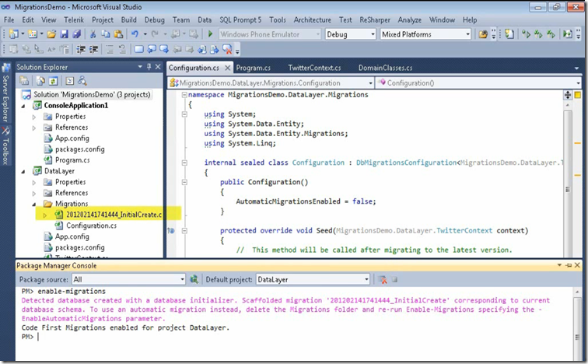588x364 pixels.
Task: Collapse the Migrations folder node
Action: point(33,205)
